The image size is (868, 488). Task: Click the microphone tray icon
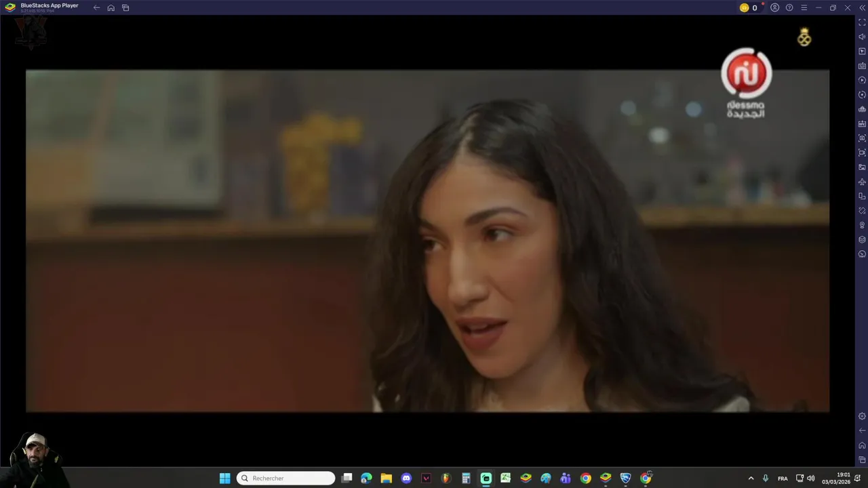[766, 479]
